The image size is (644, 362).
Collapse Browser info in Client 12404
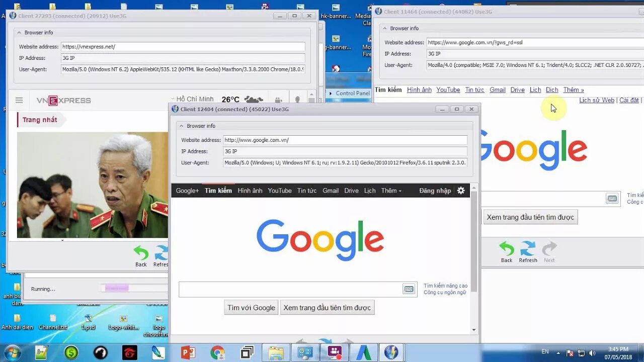pos(181,126)
